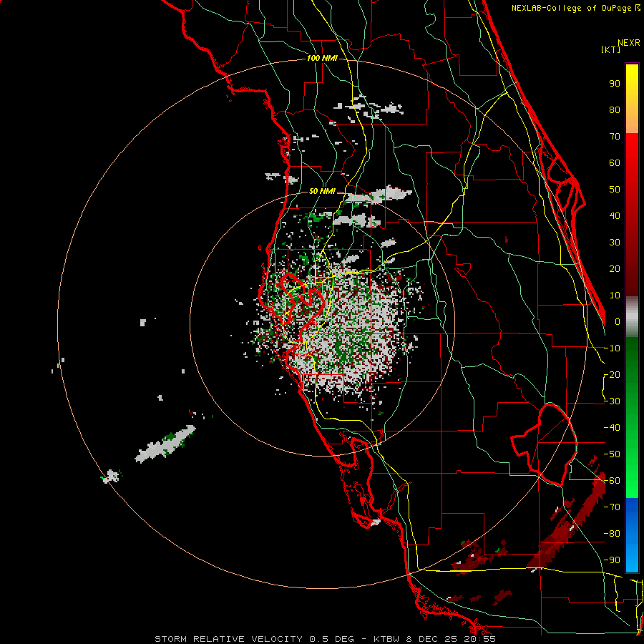Click the 10 value on the velocity scale
This screenshot has height=644, width=644.
tap(615, 296)
